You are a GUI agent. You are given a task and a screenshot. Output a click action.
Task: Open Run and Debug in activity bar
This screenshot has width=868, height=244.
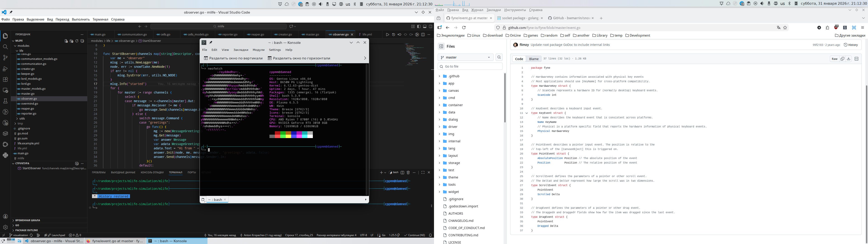(x=5, y=68)
